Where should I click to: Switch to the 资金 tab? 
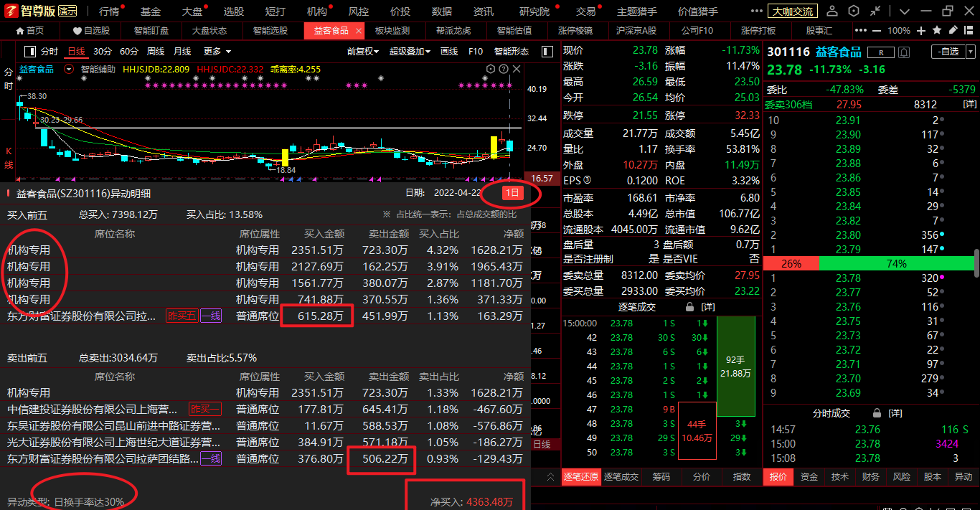click(809, 477)
